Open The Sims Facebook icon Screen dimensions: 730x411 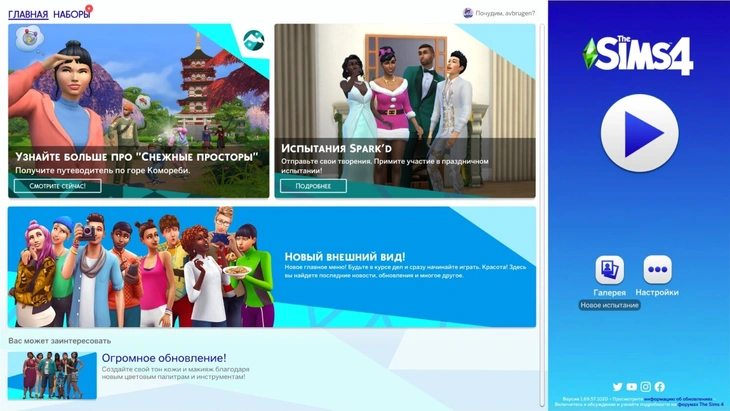pos(659,387)
